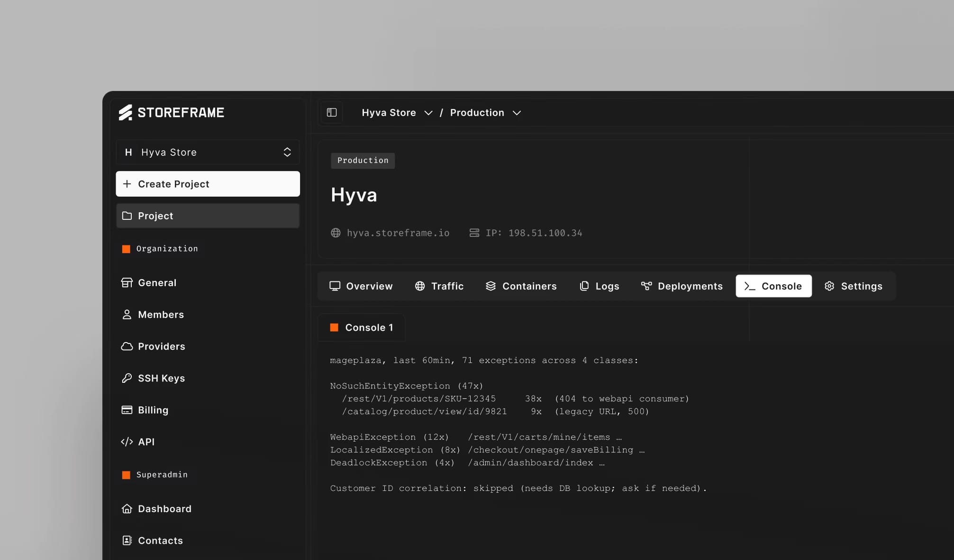Select the Console tab
954x560 pixels.
773,286
